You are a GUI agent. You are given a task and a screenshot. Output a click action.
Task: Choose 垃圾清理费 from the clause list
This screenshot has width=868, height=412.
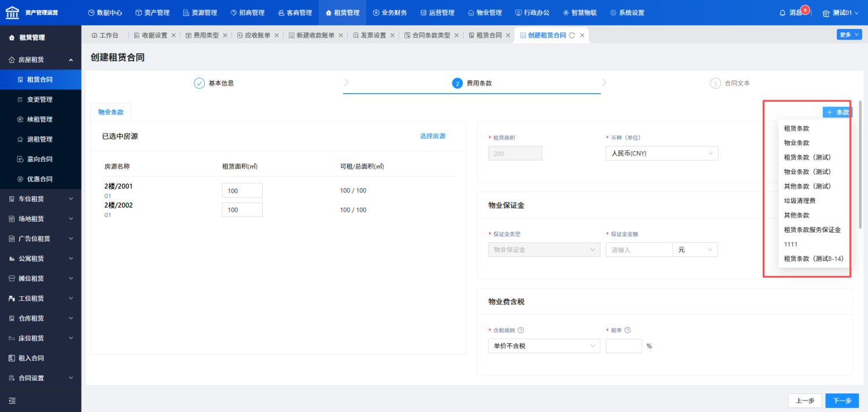click(x=815, y=201)
